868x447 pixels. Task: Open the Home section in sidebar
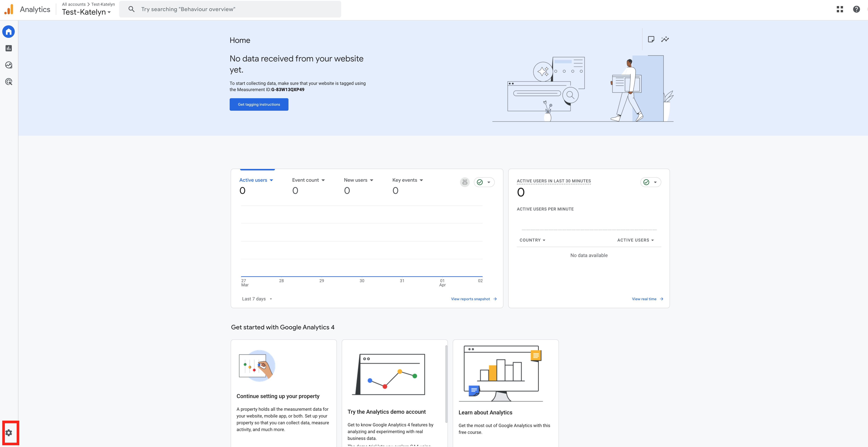9,32
